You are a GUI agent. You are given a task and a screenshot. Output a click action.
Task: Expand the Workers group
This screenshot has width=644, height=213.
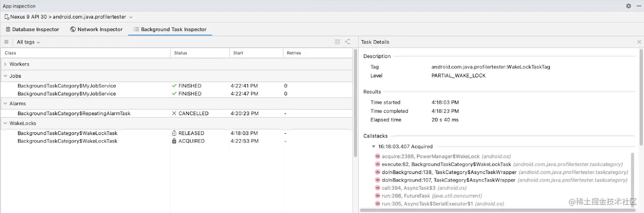tap(5, 64)
